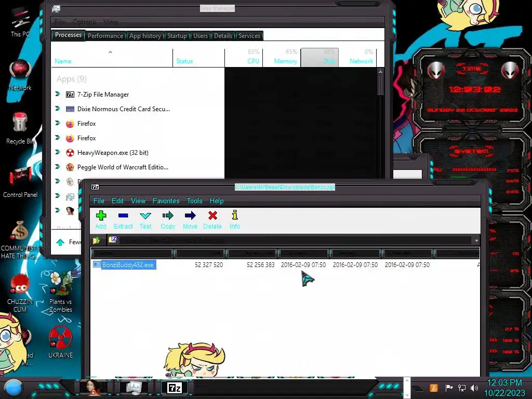
Task: Sort processes by the Name column
Action: click(x=112, y=58)
